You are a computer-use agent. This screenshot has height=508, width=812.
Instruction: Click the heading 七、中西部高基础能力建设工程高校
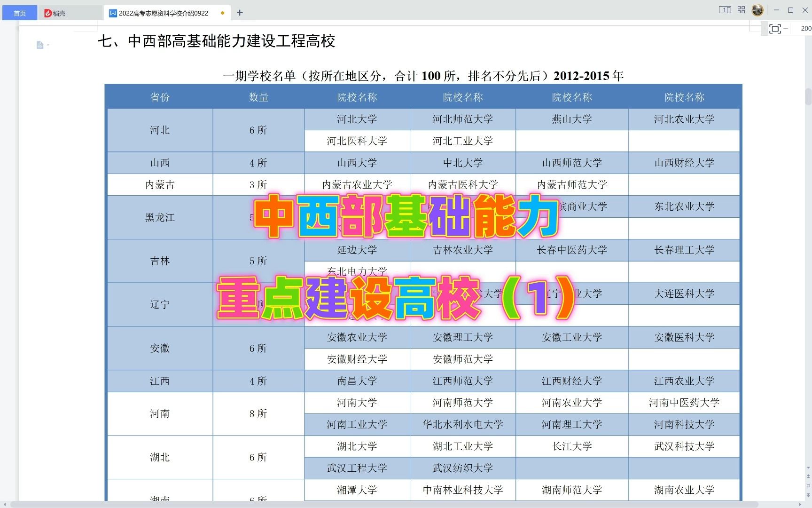tap(216, 41)
